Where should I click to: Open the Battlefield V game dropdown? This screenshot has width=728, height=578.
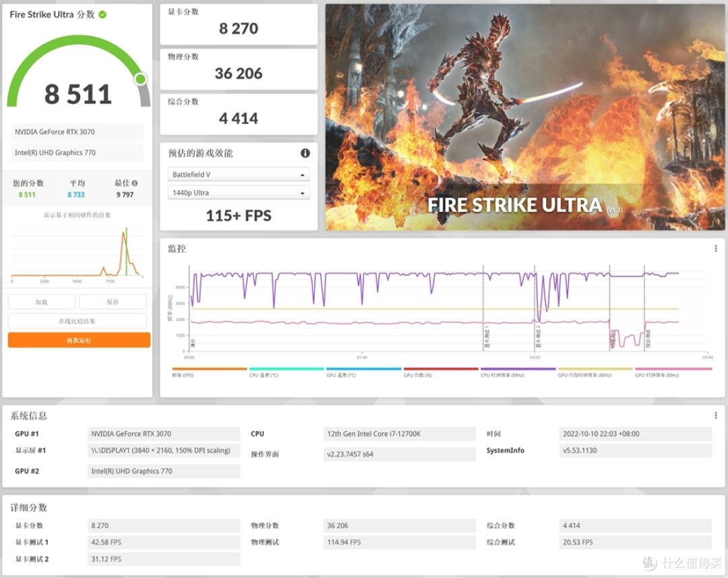pos(239,174)
